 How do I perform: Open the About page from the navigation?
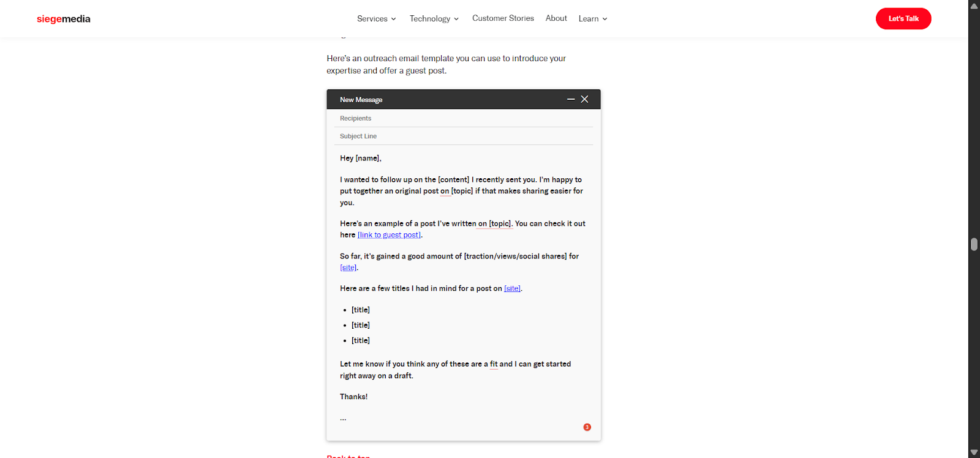tap(556, 18)
